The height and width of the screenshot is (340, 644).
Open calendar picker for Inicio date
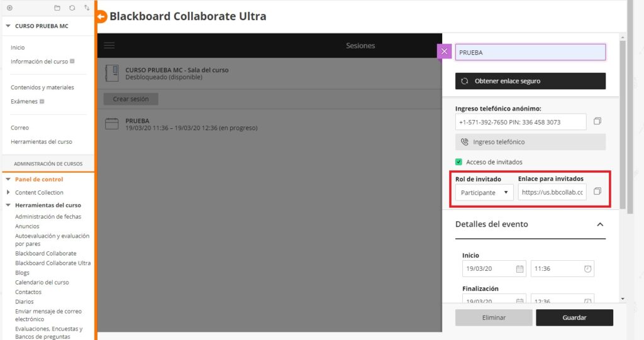[519, 269]
